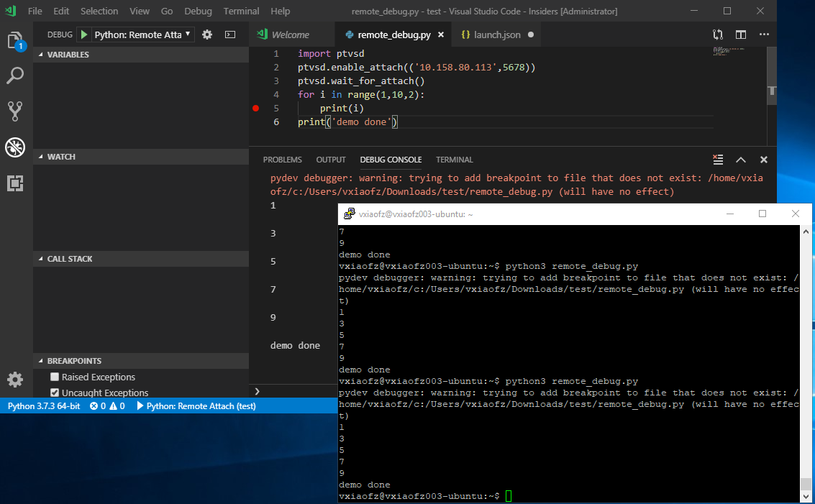The height and width of the screenshot is (504, 815).
Task: Toggle the breakpoint on line 5
Action: coord(255,108)
